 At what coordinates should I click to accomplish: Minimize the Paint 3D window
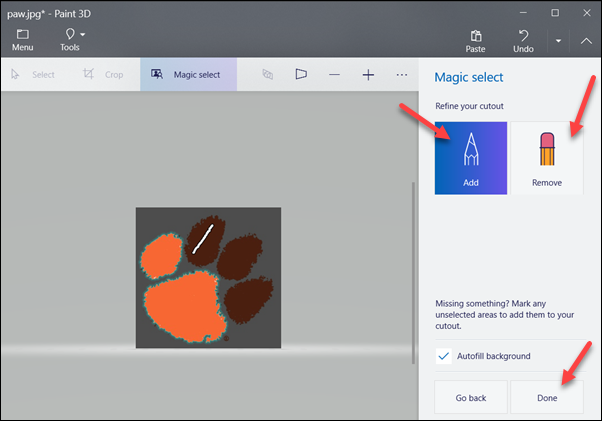coord(523,13)
